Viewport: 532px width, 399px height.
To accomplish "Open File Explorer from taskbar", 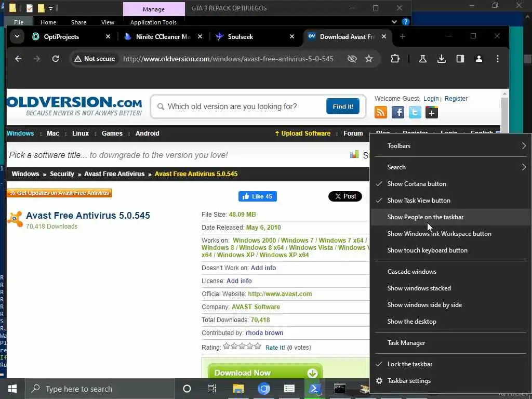I will click(238, 389).
